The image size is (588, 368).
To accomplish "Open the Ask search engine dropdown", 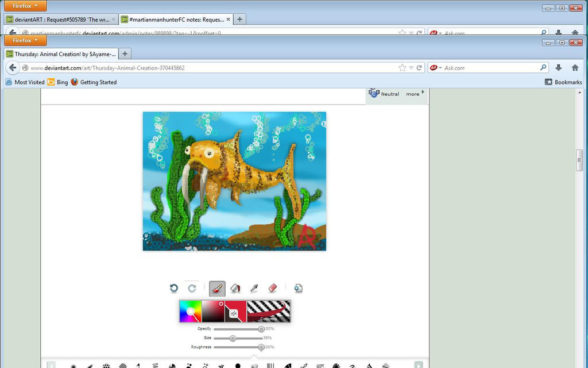I will coord(435,68).
